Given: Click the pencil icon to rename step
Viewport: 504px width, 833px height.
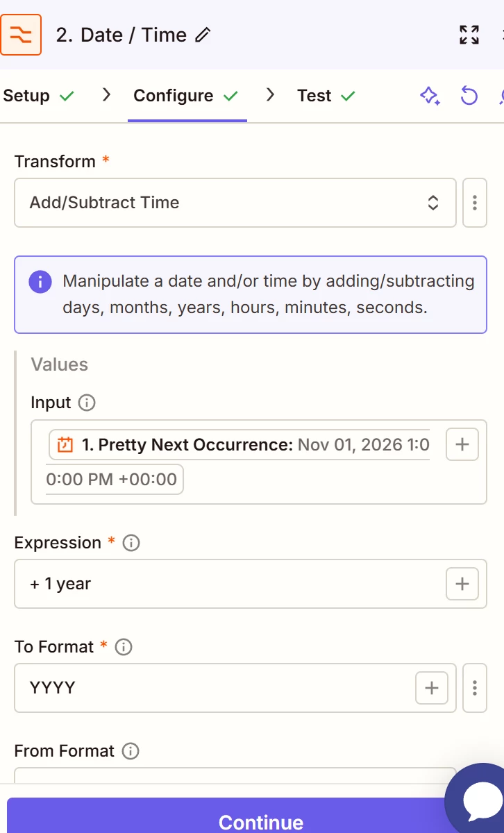Looking at the screenshot, I should click(x=203, y=35).
